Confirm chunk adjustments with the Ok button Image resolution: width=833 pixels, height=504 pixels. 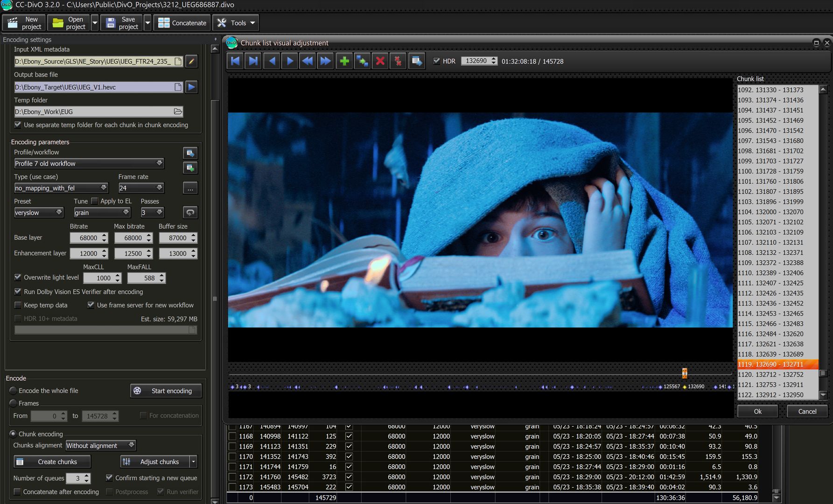point(757,411)
